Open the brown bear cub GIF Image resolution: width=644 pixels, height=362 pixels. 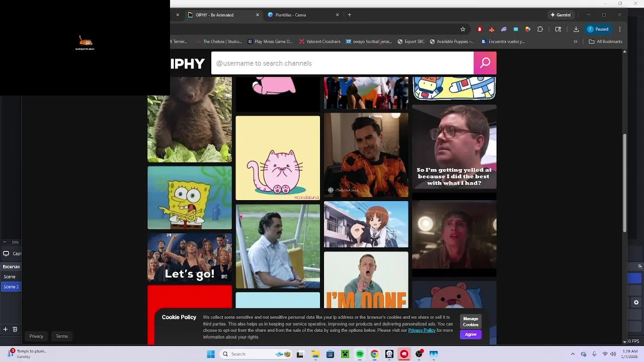click(x=190, y=120)
